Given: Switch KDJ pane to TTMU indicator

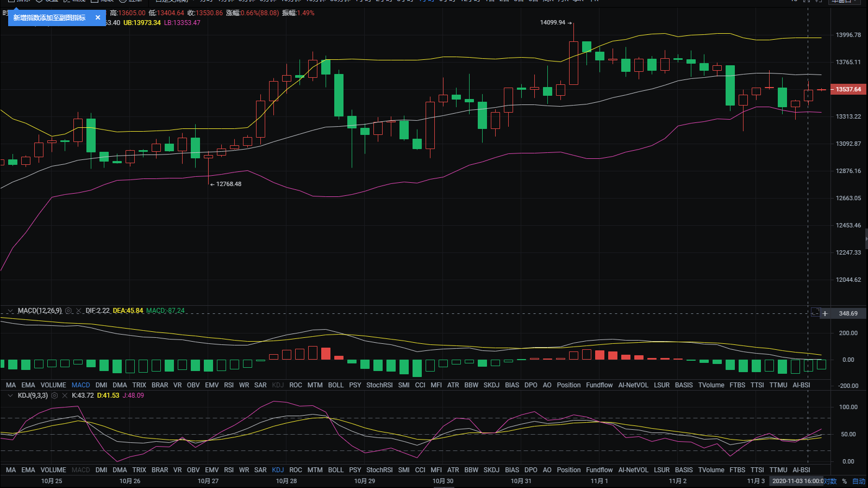Looking at the screenshot, I should coord(778,470).
